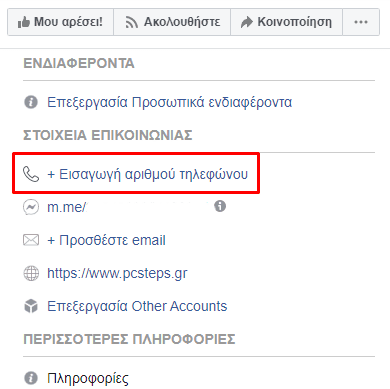The width and height of the screenshot is (390, 389).
Task: Click the phone handset icon
Action: (31, 174)
